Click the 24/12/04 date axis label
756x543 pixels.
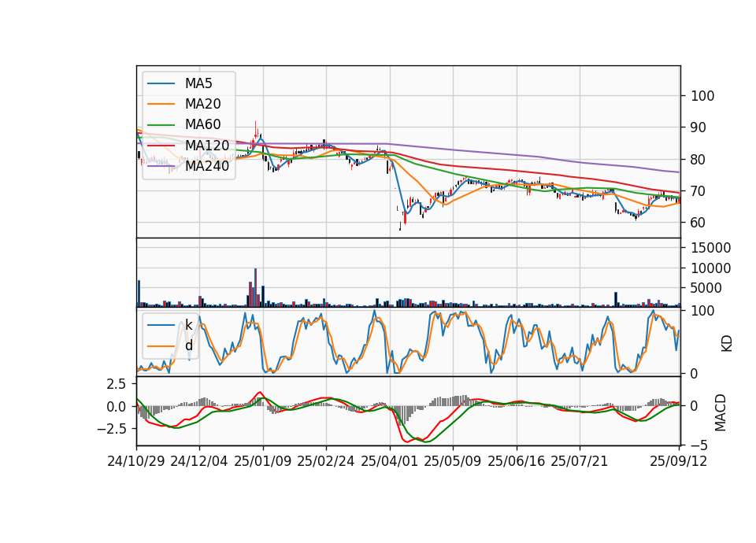click(199, 461)
